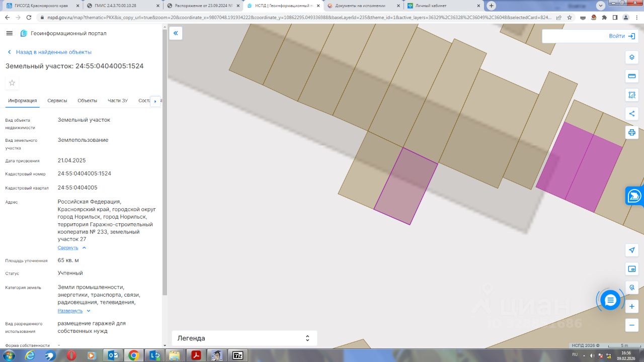The image size is (644, 362).
Task: Bookmark this page in the address bar
Action: click(x=570, y=17)
